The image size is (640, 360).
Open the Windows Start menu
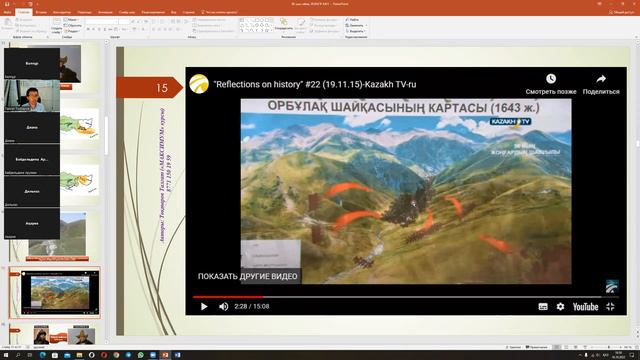click(5, 355)
